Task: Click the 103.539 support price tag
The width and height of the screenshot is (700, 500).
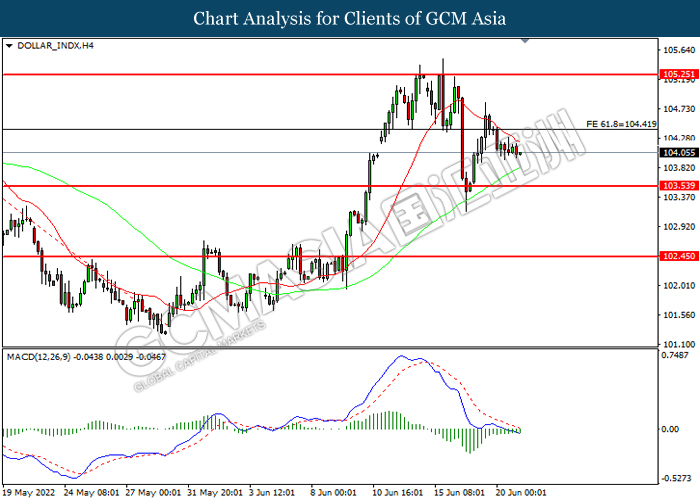Action: 679,185
